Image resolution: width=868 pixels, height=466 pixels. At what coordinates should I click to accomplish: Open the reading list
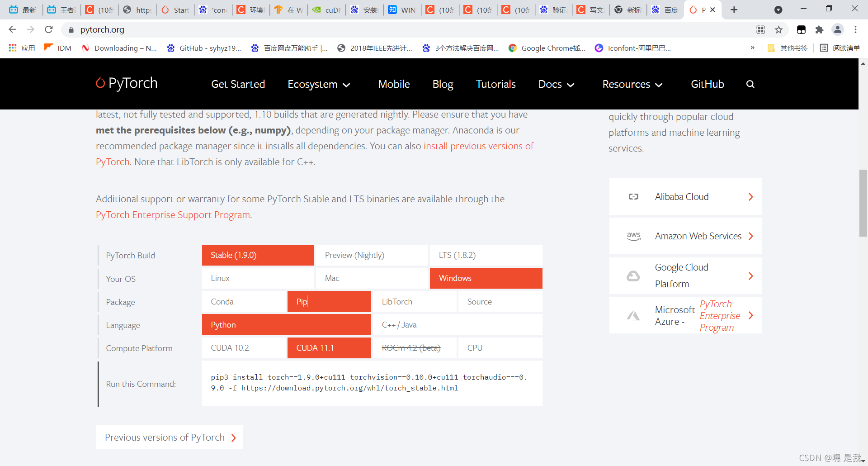tap(840, 48)
